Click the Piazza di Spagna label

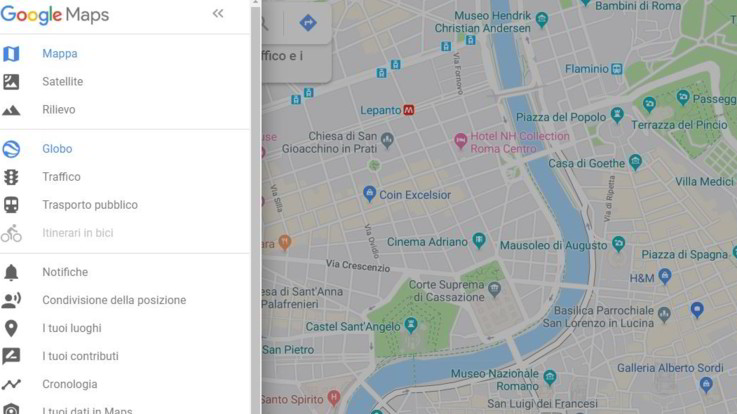(684, 255)
